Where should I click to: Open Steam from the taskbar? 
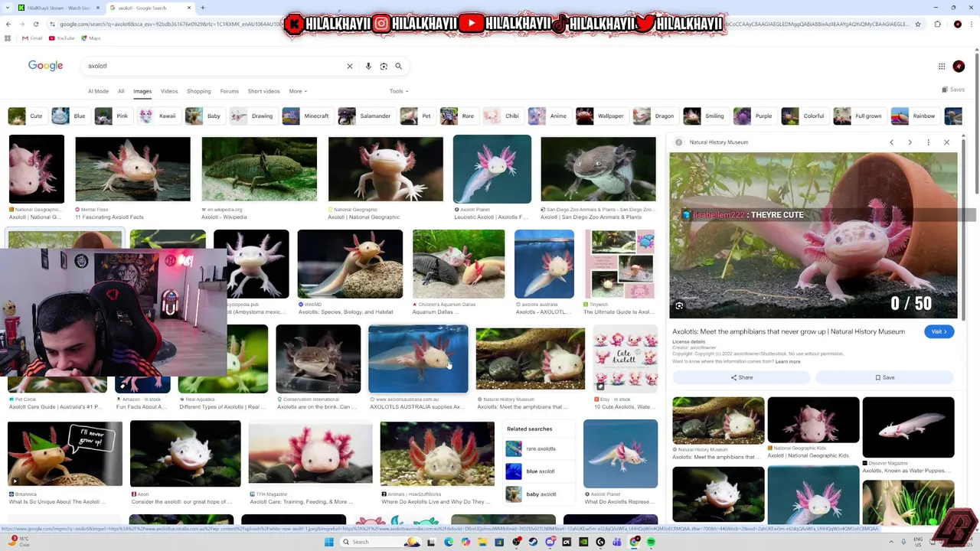pyautogui.click(x=533, y=542)
